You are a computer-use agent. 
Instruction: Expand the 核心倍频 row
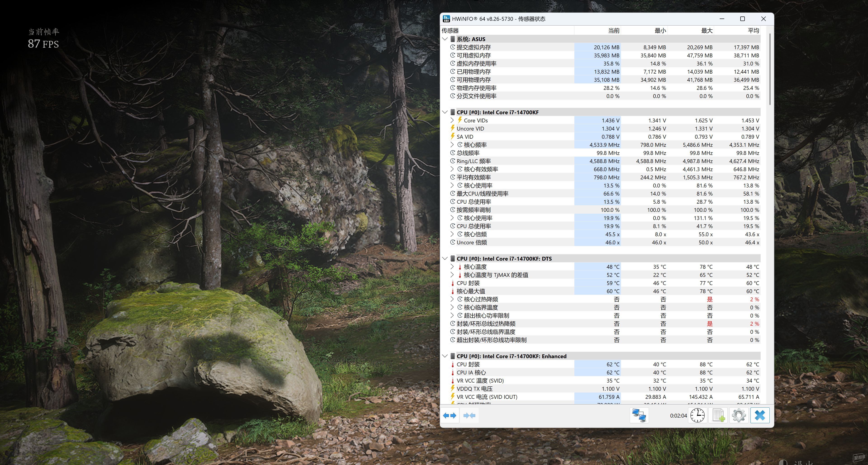452,234
